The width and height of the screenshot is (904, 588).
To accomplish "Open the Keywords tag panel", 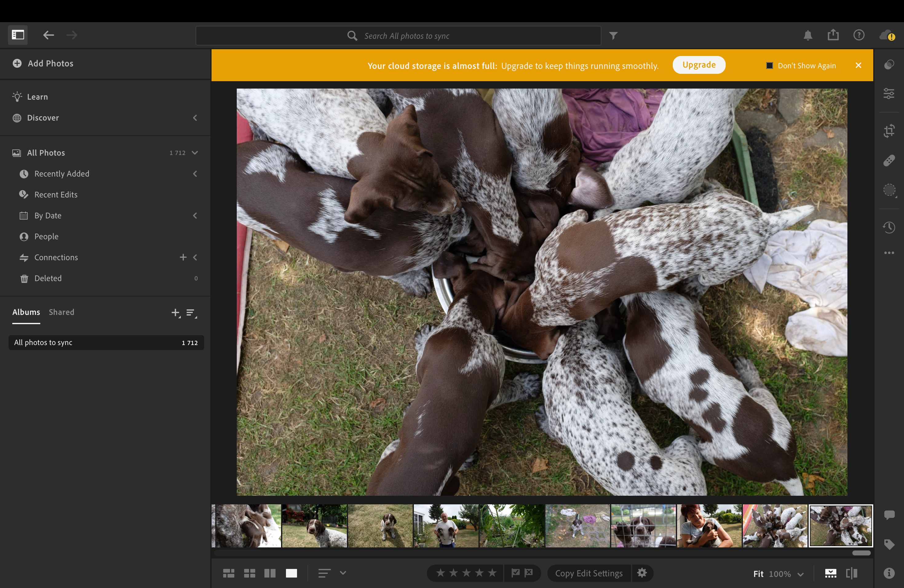I will click(889, 544).
